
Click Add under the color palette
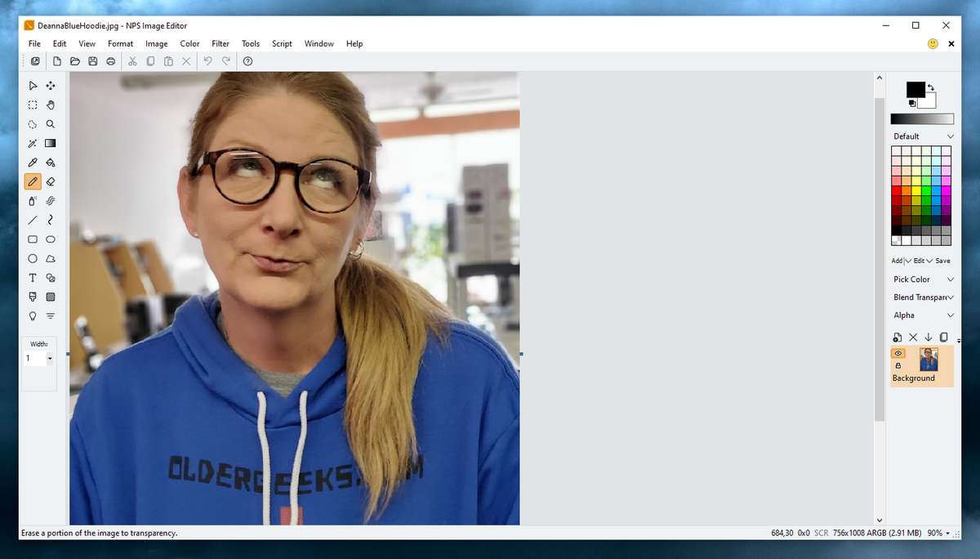(x=897, y=261)
